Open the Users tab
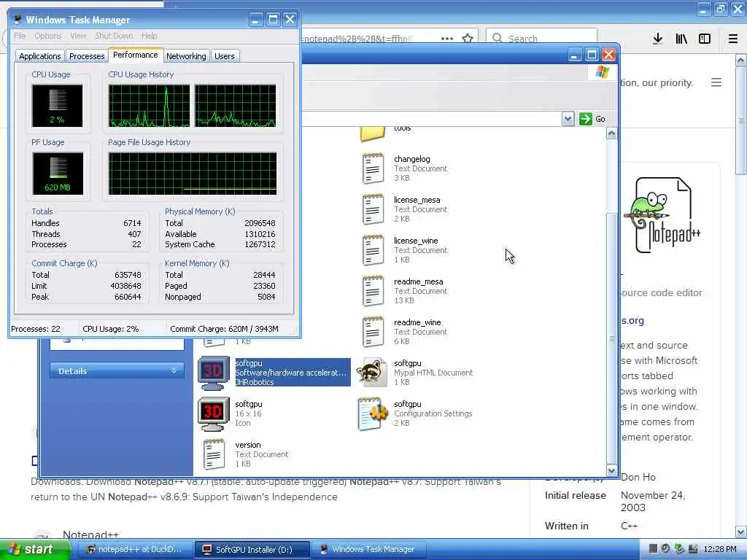The image size is (747, 560). point(225,56)
